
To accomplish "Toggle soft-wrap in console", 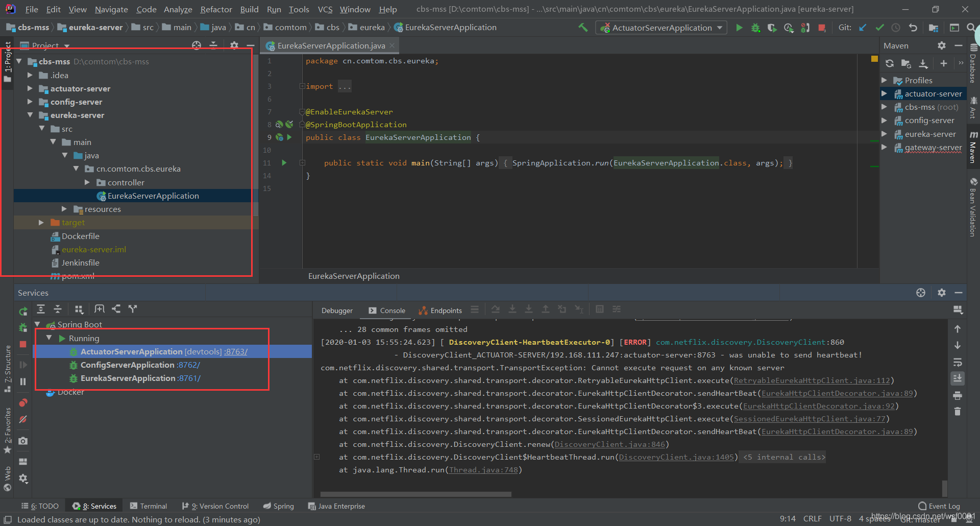I will coord(958,363).
